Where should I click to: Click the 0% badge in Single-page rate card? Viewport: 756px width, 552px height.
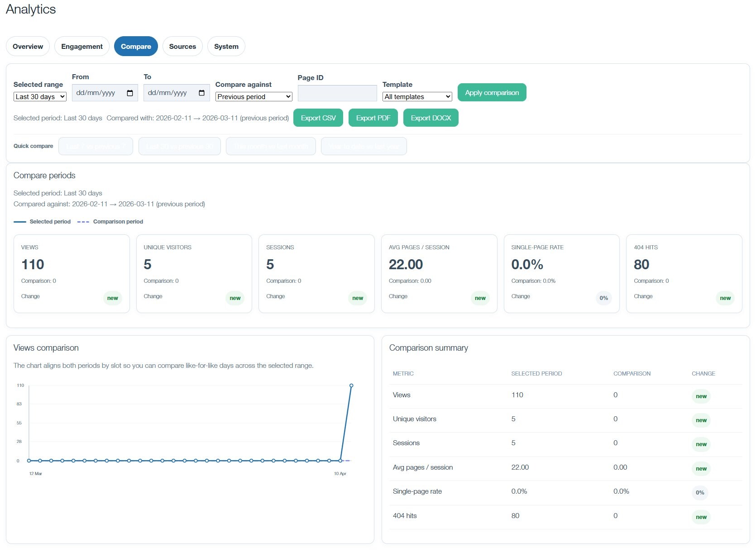603,298
